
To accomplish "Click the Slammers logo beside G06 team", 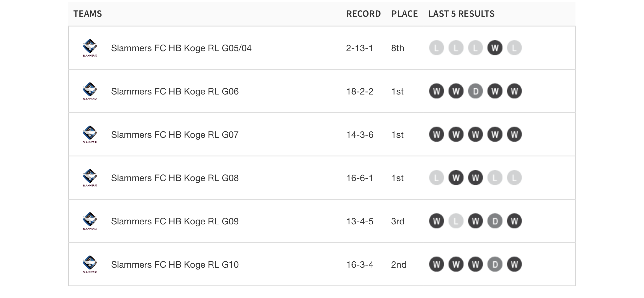I will 90,91.
